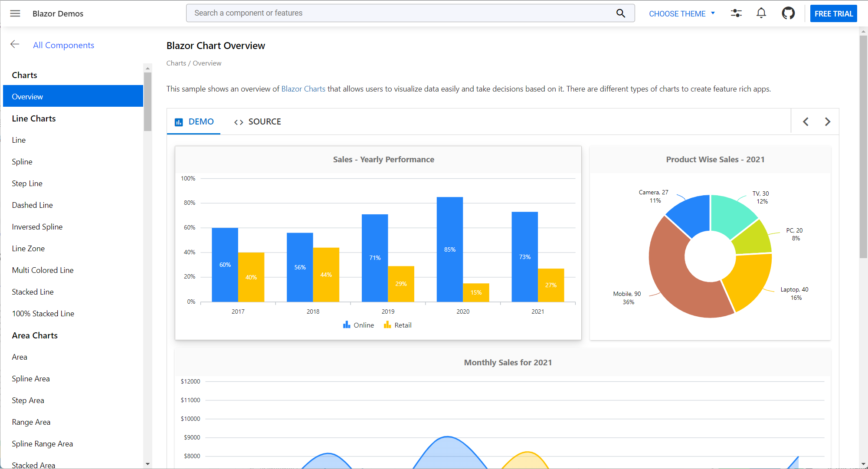
Task: Open the hamburger navigation menu
Action: tap(15, 13)
